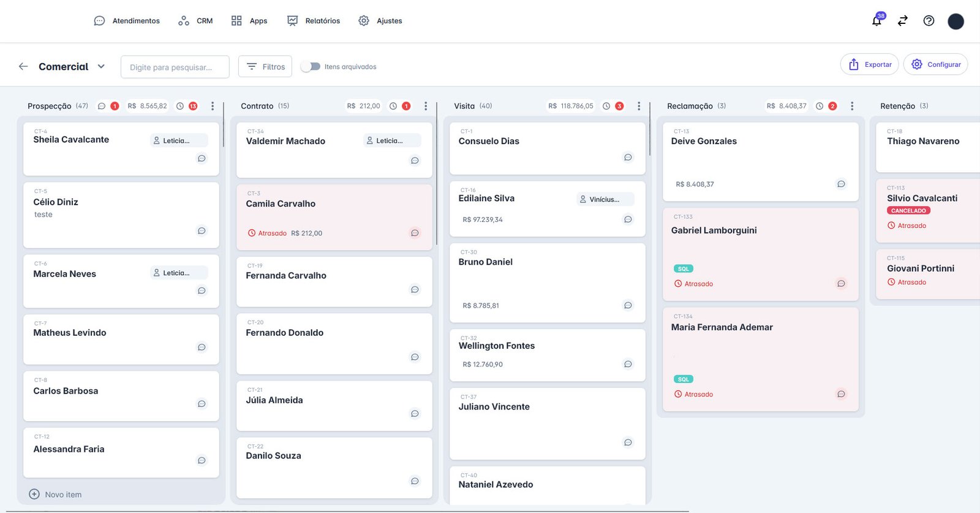Open the notifications bell
Image resolution: width=980 pixels, height=513 pixels.
[877, 21]
